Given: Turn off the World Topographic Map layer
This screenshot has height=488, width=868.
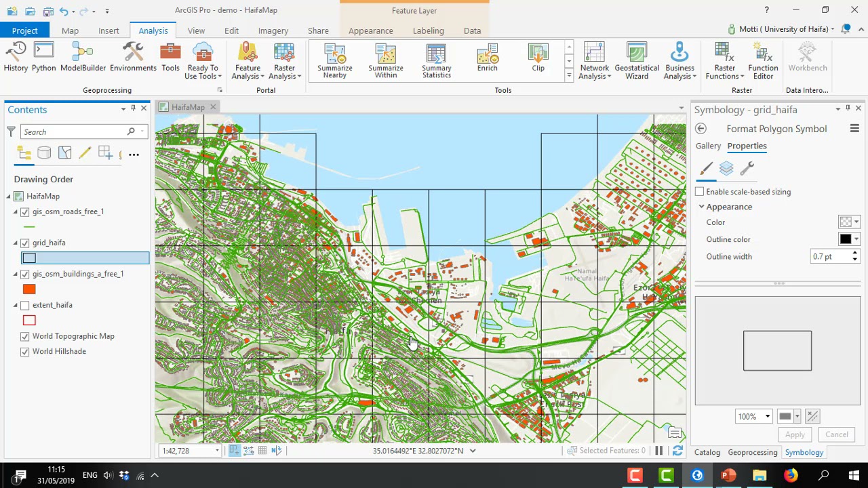Looking at the screenshot, I should [25, 336].
